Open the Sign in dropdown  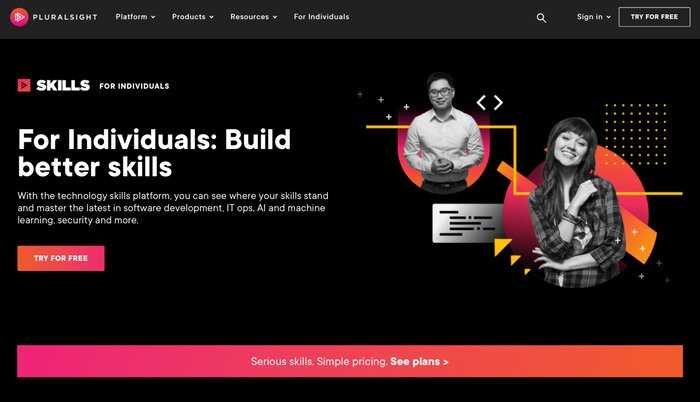point(594,17)
